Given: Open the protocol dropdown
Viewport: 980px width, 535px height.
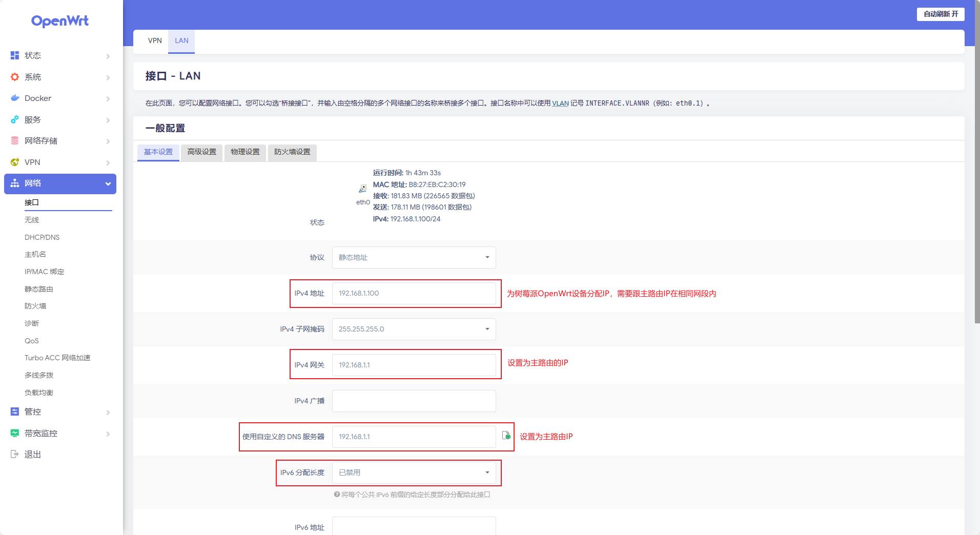Looking at the screenshot, I should 414,257.
